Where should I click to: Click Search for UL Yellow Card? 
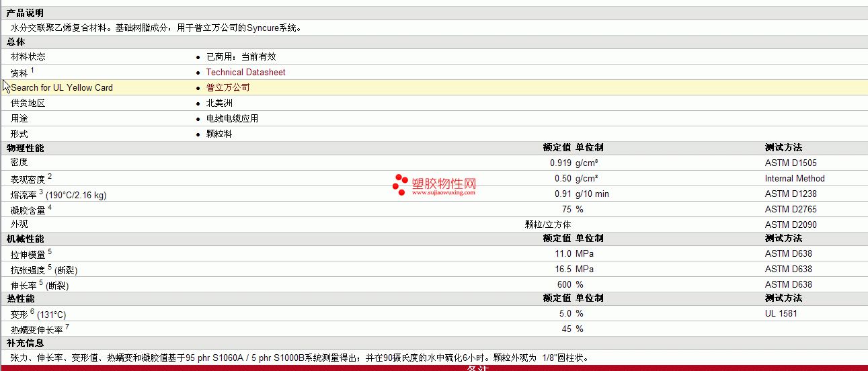point(62,87)
